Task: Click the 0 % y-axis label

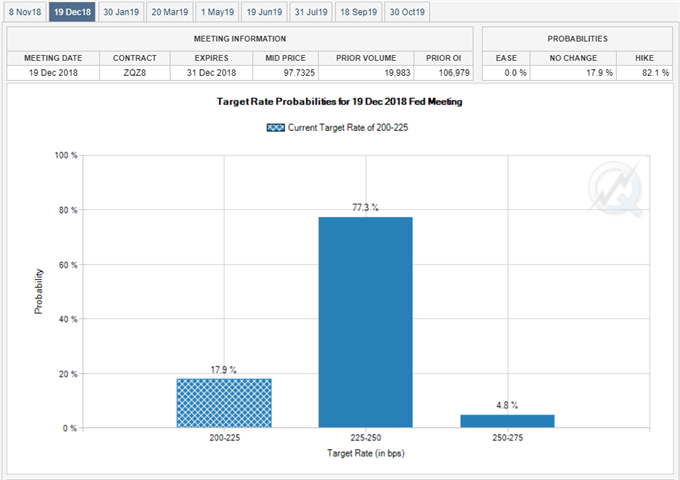Action: [x=70, y=428]
